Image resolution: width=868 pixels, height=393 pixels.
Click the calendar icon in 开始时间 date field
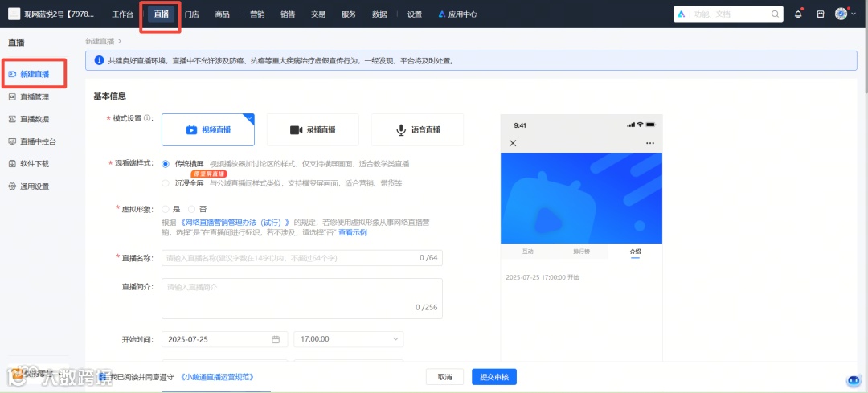tap(276, 339)
